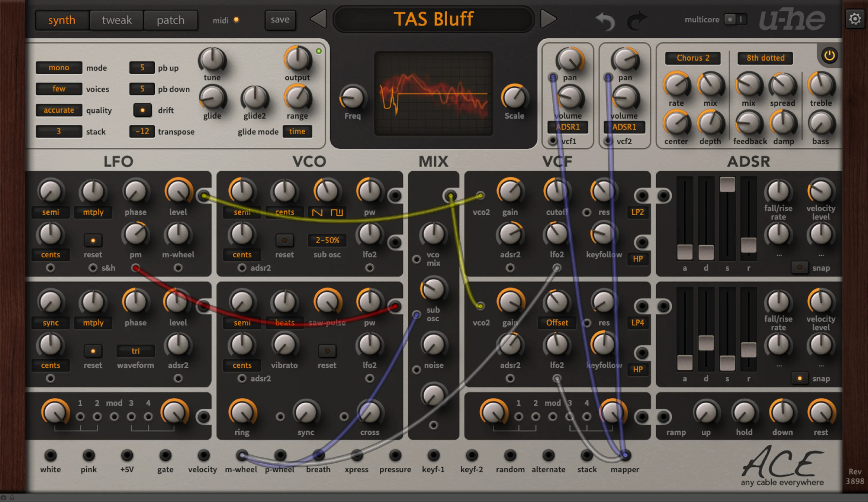The height and width of the screenshot is (502, 868).
Task: Click the previous patch arrow
Action: (x=318, y=19)
